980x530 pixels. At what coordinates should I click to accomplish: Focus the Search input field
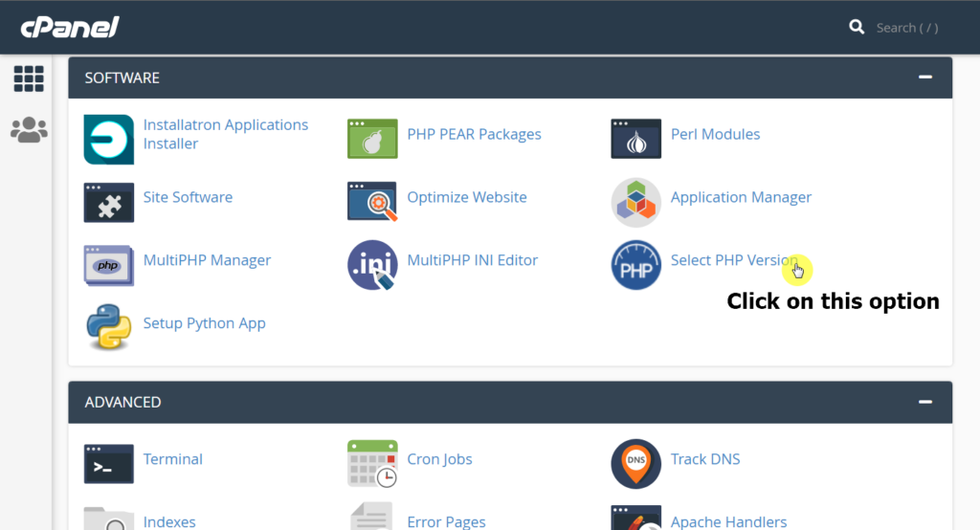point(907,28)
